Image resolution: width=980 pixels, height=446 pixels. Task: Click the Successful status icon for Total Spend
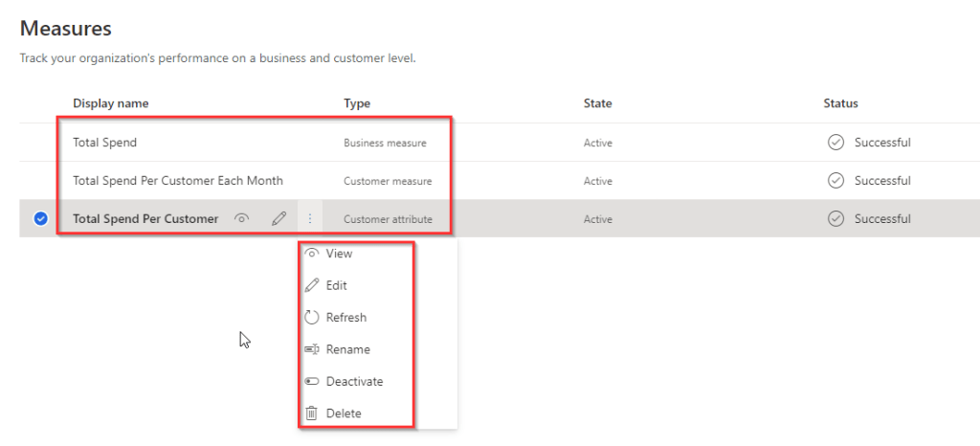point(835,143)
